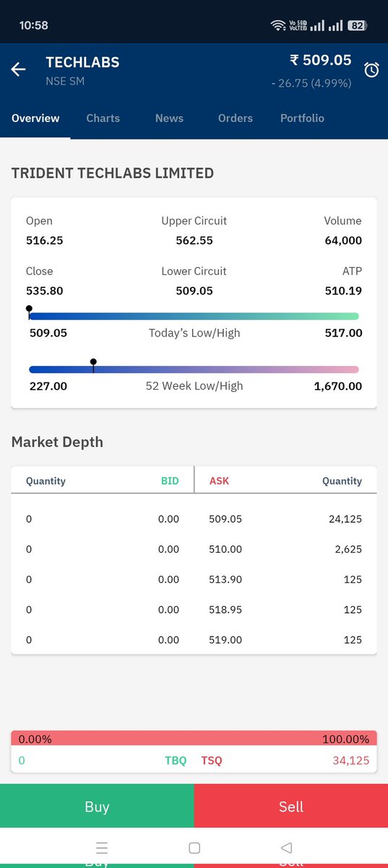Screen dimensions: 388x868
Task: Open the Charts tab
Action: point(103,118)
